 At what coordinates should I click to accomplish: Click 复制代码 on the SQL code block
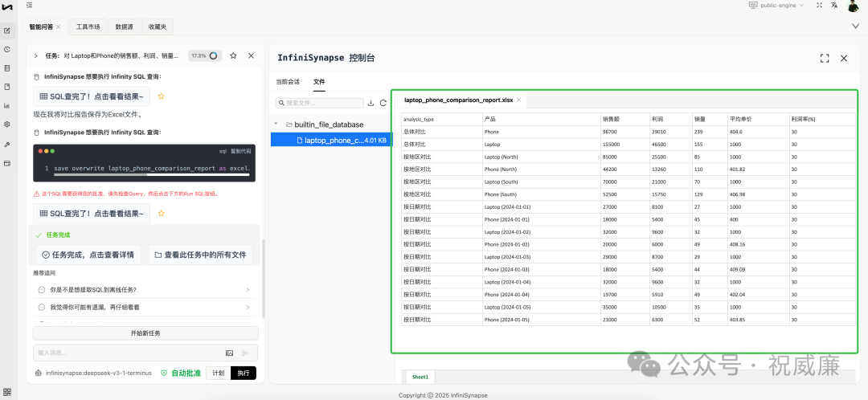coord(241,150)
